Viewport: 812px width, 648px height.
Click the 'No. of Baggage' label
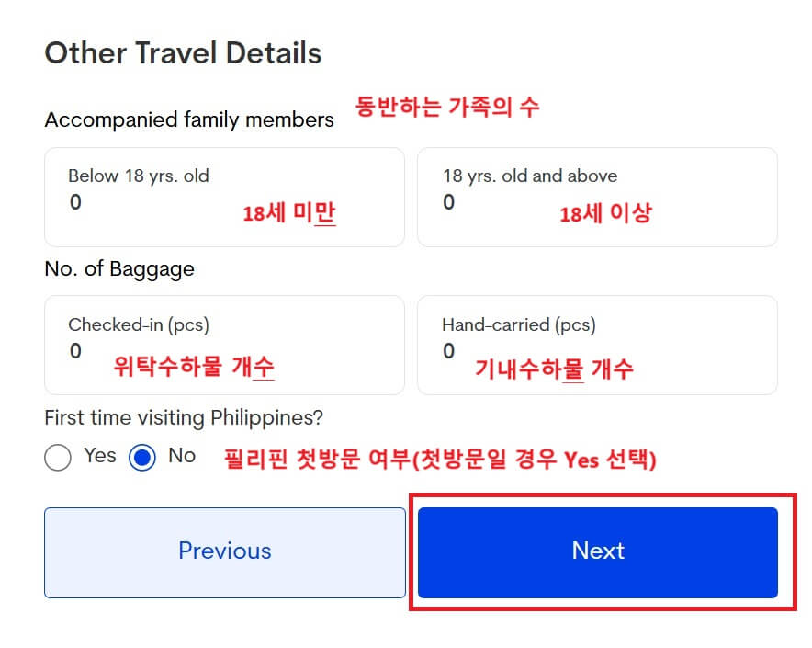(x=119, y=268)
